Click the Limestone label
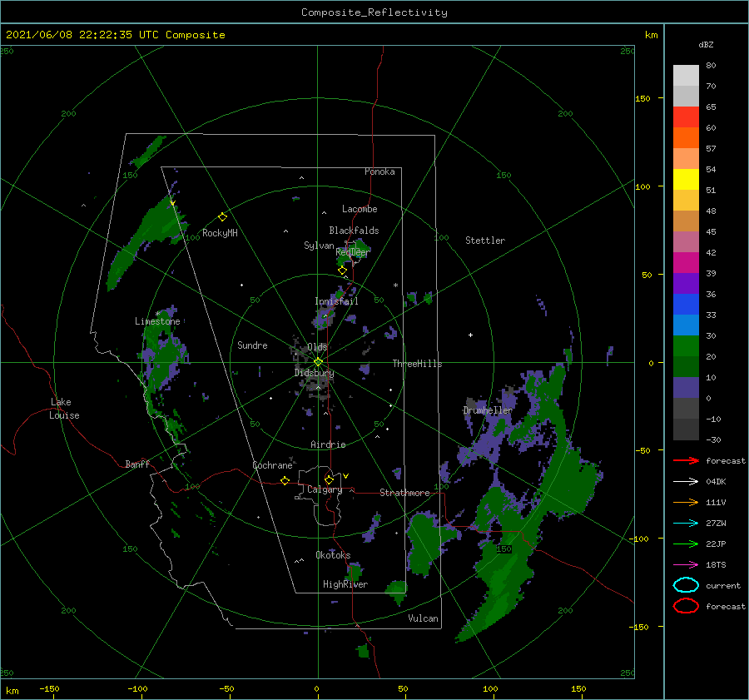 [x=157, y=321]
